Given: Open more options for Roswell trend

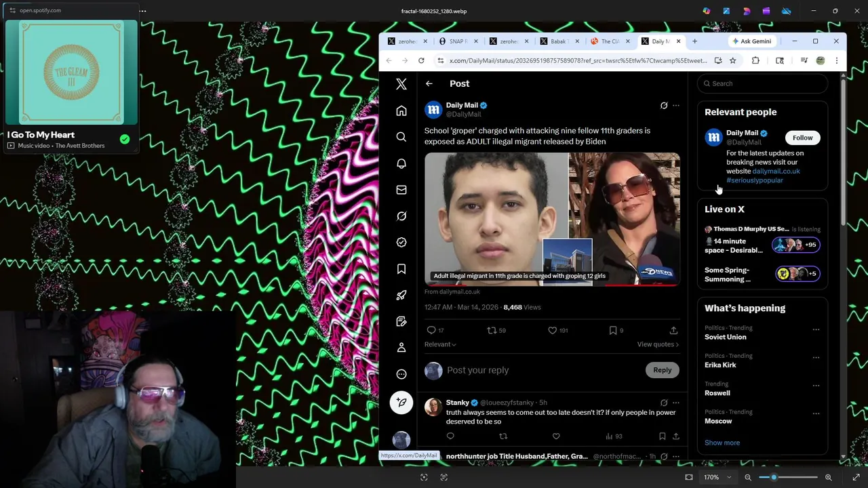Looking at the screenshot, I should [816, 386].
